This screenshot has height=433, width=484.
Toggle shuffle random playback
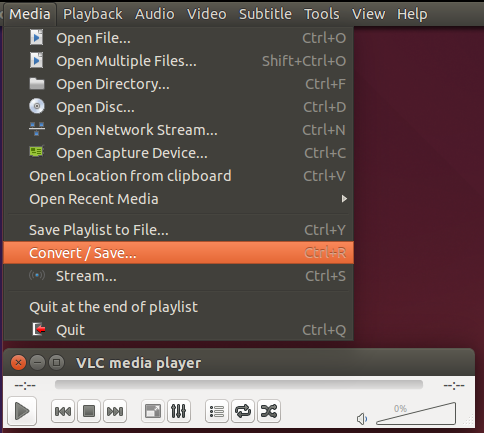click(269, 411)
